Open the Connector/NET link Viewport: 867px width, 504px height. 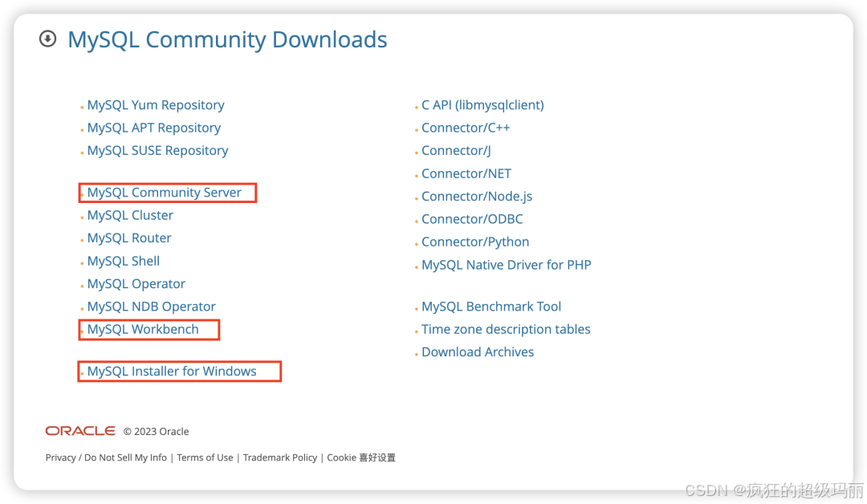point(466,173)
